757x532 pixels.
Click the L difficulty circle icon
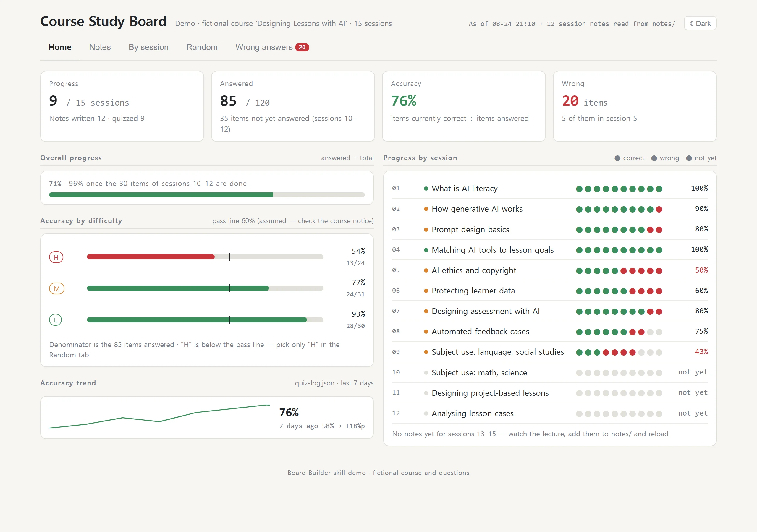tap(55, 320)
